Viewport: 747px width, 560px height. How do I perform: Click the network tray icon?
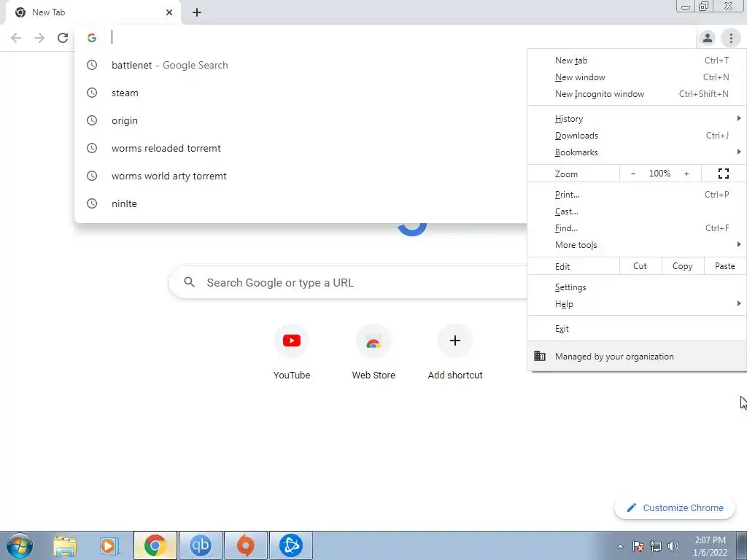[x=656, y=546]
